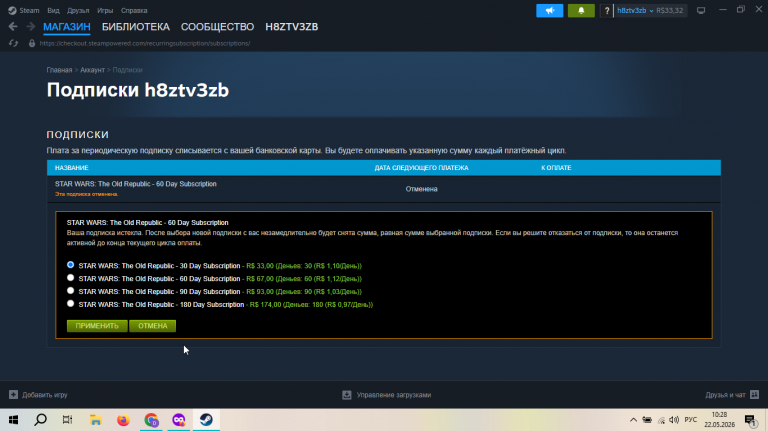Select the 180 Day Subscription radio option
Viewport: 768px width, 431px height.
point(71,304)
